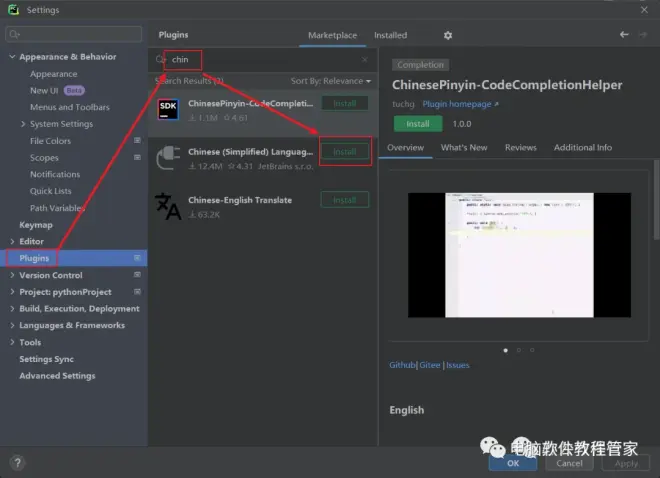This screenshot has width=660, height=478.
Task: Expand the System Settings node
Action: 23,124
